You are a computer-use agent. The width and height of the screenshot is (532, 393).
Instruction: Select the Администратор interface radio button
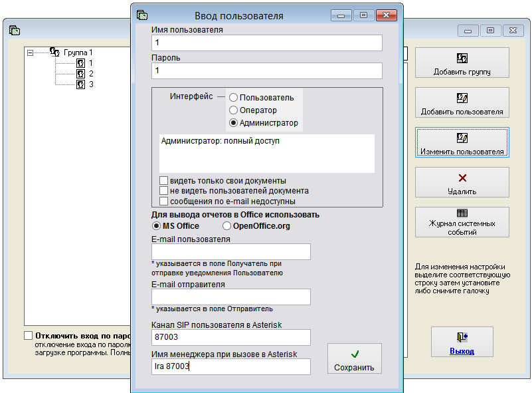233,123
